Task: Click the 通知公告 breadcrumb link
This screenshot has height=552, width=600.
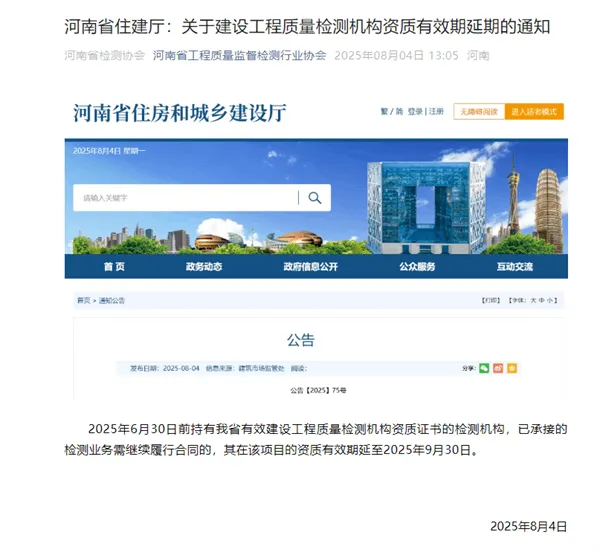Action: coord(112,300)
